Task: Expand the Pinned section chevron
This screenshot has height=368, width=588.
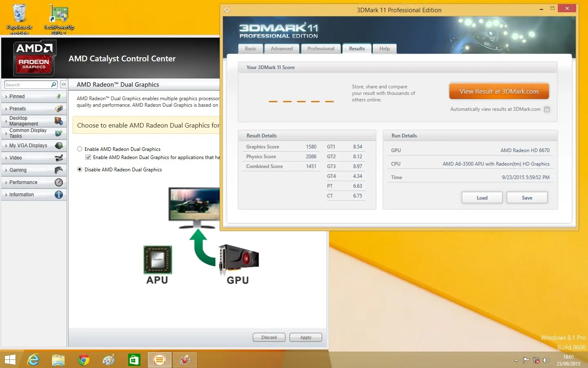Action: pyautogui.click(x=6, y=96)
